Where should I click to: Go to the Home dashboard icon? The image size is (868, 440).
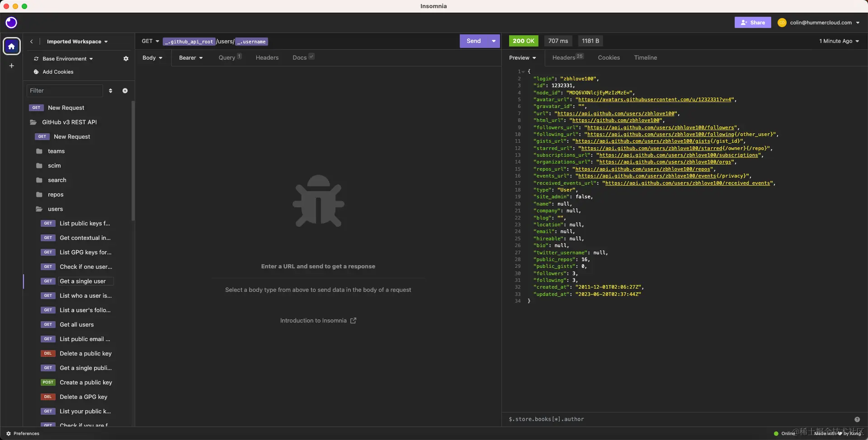coord(12,46)
